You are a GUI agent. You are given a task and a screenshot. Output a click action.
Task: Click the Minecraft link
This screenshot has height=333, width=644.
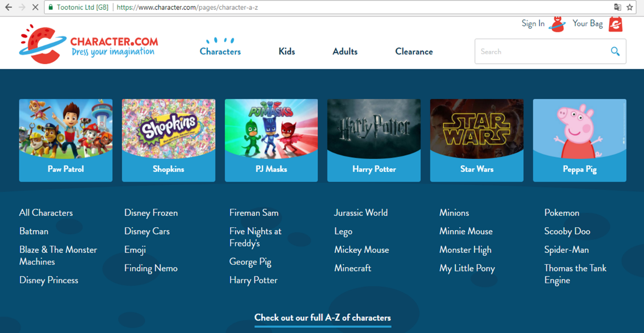coord(353,268)
